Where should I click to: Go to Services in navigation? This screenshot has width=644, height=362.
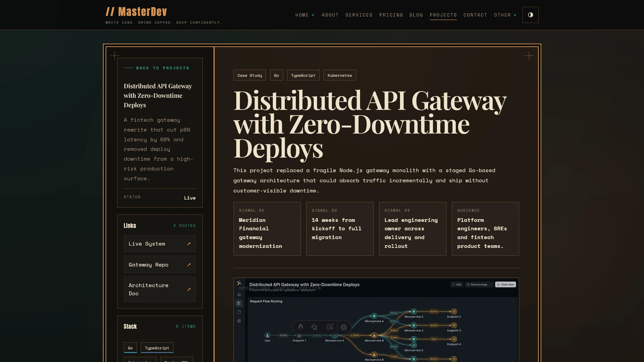[x=359, y=15]
